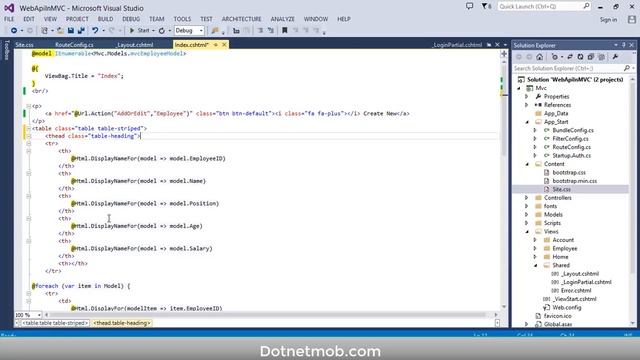
Task: Click the Decrease Indent toolbar icon
Action: click(260, 31)
